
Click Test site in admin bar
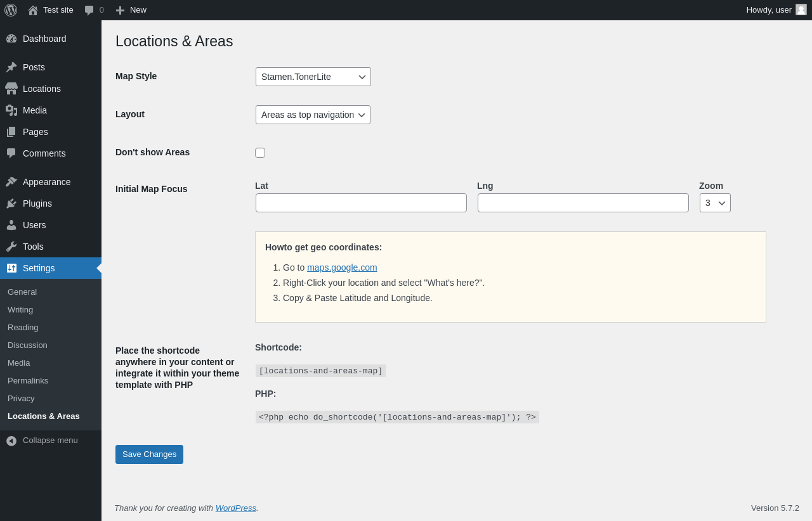[x=58, y=10]
